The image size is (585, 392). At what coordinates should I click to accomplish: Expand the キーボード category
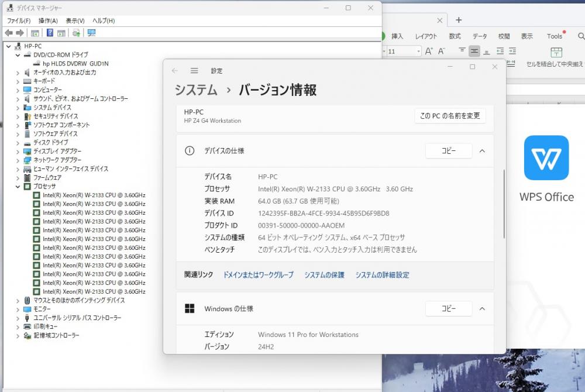(18, 81)
